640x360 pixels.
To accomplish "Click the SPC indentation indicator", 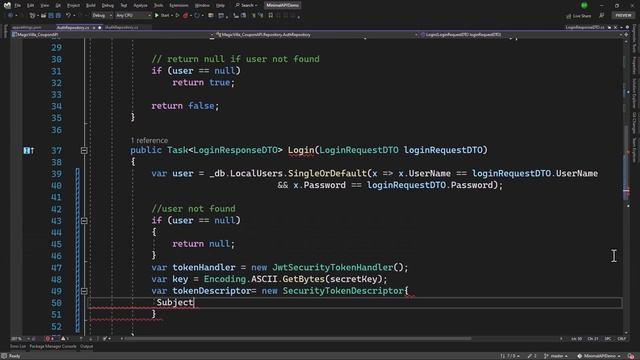I will 608,339.
